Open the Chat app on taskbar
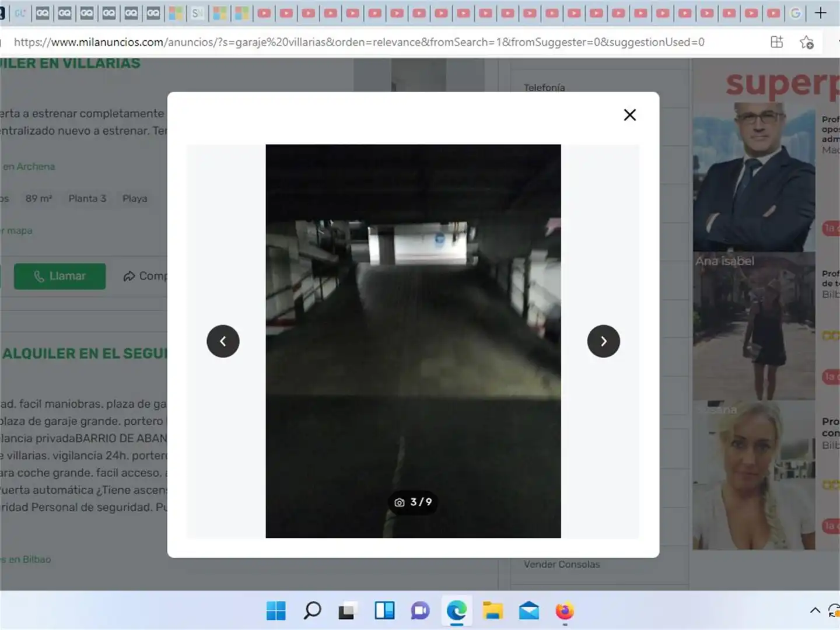Viewport: 840px width, 630px height. pyautogui.click(x=420, y=611)
